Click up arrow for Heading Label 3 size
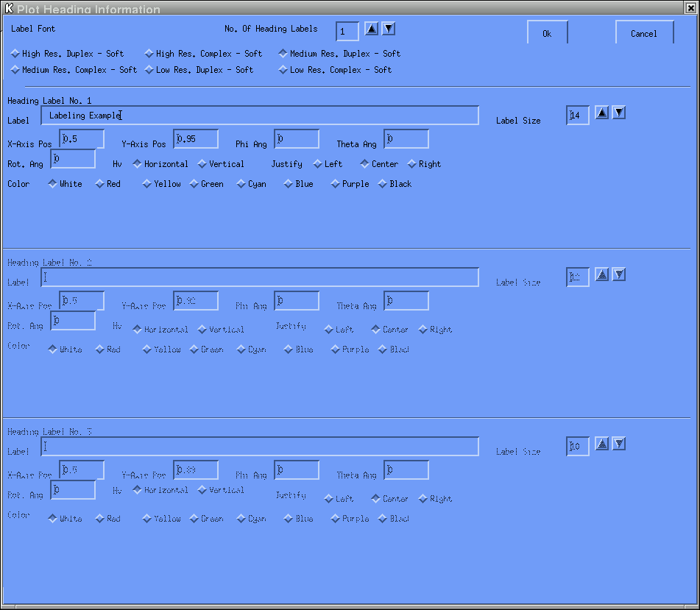 (x=602, y=444)
